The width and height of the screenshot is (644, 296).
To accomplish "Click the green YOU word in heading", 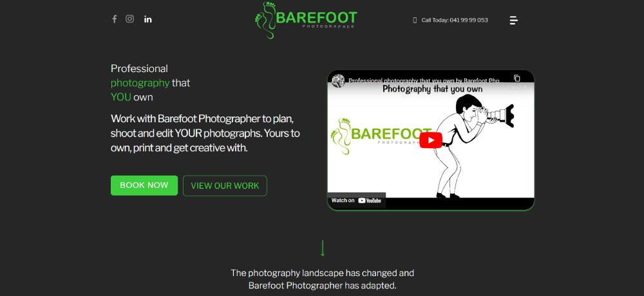I will (121, 97).
